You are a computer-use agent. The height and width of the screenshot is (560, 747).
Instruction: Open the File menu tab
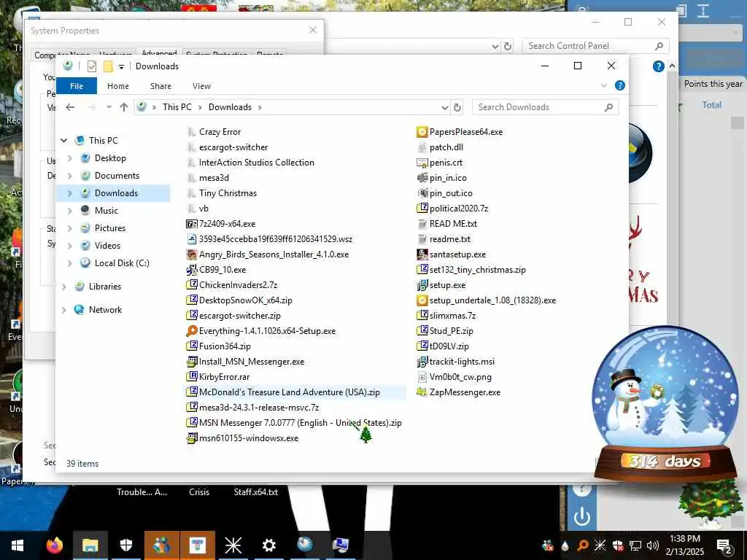tap(77, 86)
